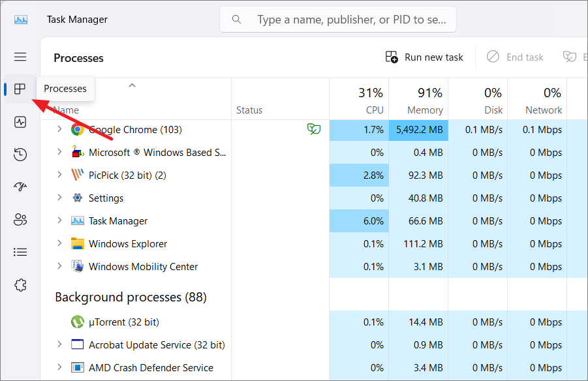Sort processes by CPU column
The image size is (588, 381).
click(359, 99)
